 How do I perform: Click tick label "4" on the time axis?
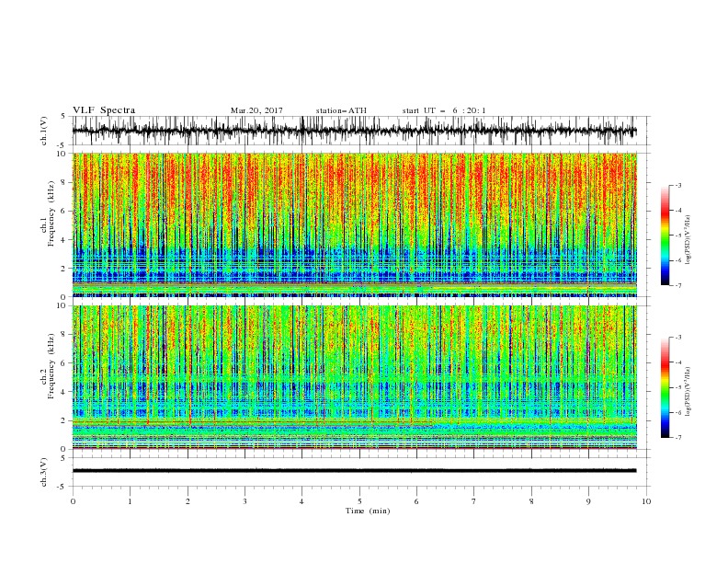301,501
